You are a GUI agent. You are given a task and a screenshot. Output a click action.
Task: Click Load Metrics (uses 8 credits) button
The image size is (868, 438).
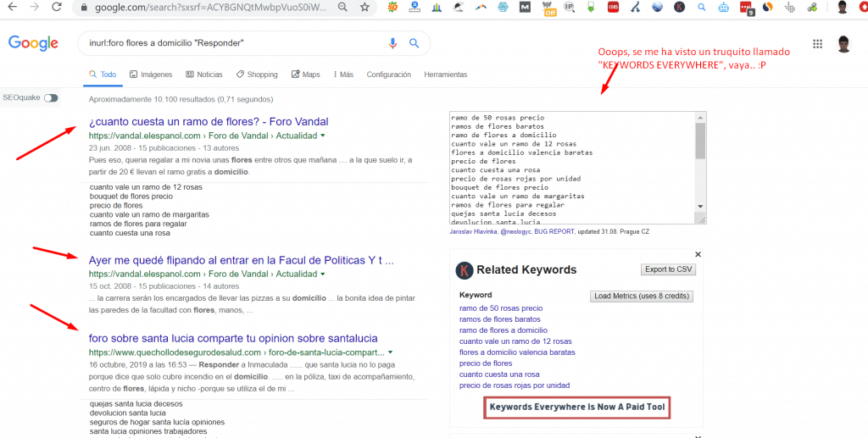coord(642,297)
